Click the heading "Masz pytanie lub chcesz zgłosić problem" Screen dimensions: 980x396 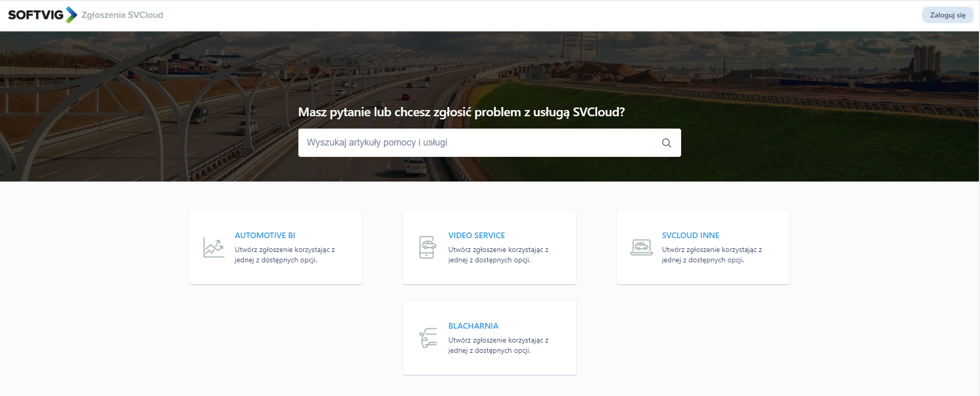click(x=461, y=112)
